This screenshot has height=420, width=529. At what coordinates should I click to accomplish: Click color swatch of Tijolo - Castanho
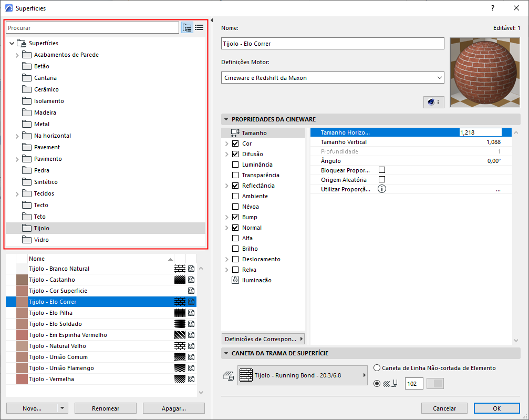(x=22, y=280)
